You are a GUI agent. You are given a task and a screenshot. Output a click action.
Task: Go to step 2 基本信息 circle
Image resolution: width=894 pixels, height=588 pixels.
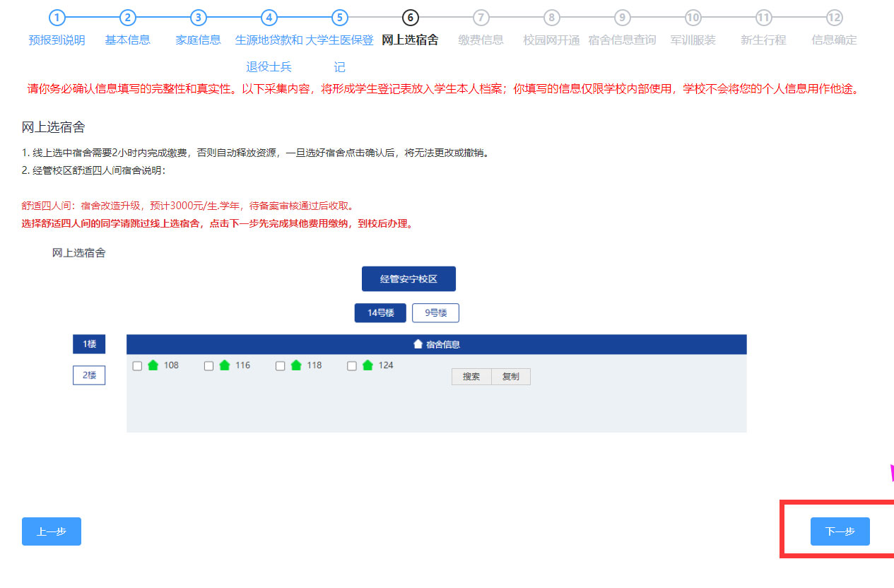point(127,18)
